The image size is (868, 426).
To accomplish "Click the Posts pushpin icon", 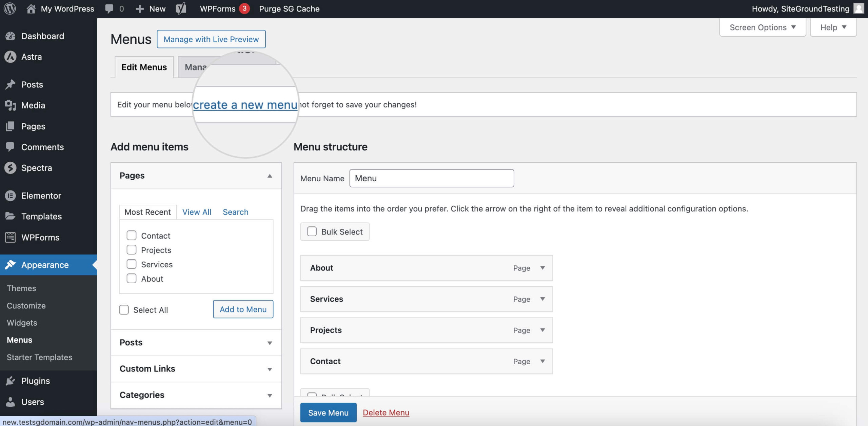I will coord(11,84).
